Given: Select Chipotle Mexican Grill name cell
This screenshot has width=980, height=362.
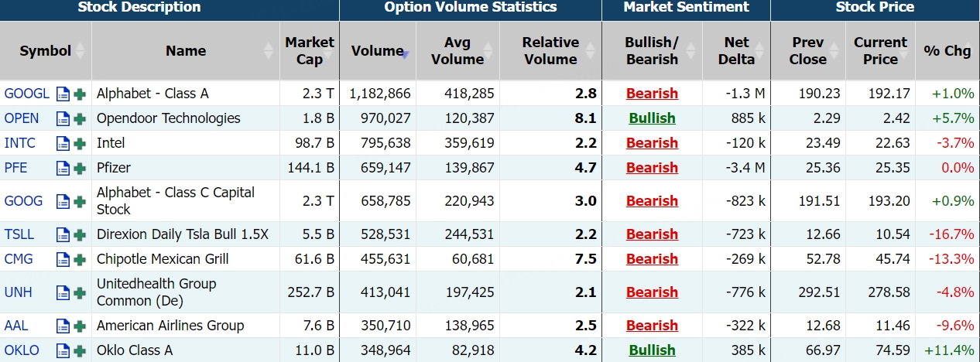Looking at the screenshot, I should [186, 259].
